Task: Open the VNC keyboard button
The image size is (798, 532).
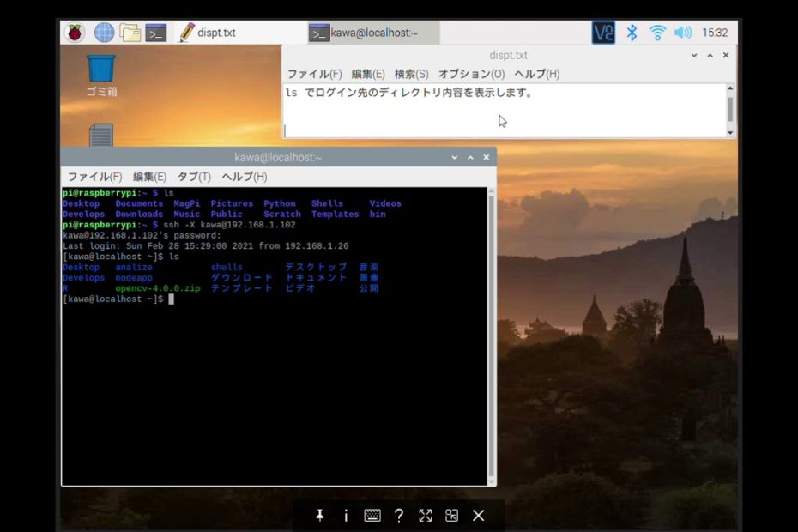Action: (x=372, y=516)
